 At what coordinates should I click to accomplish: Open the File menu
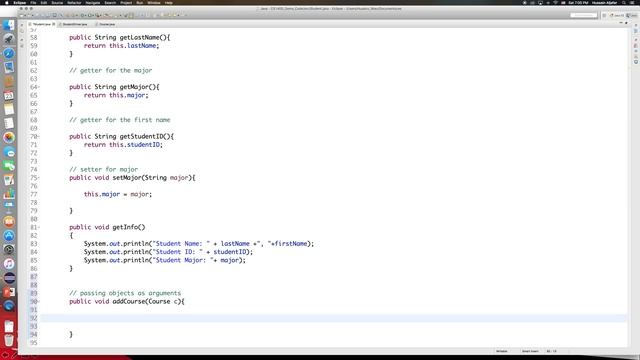tap(33, 2)
